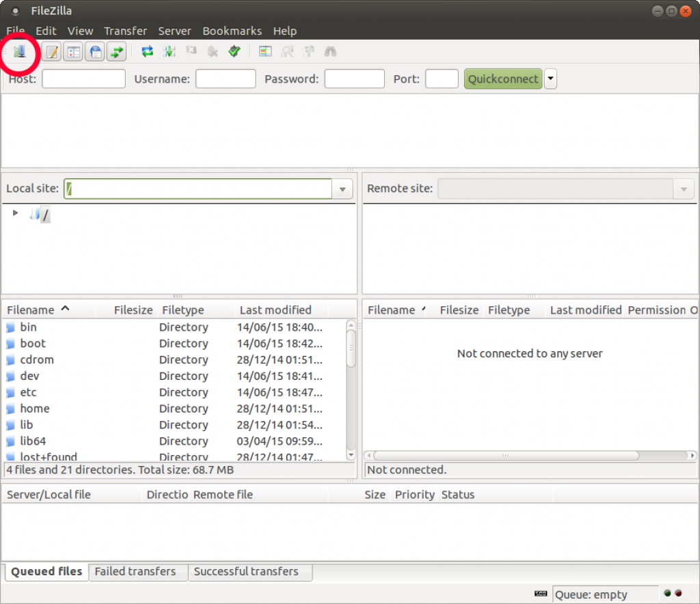Open the Transfer menu
Screen dimensions: 700x604
pos(125,31)
